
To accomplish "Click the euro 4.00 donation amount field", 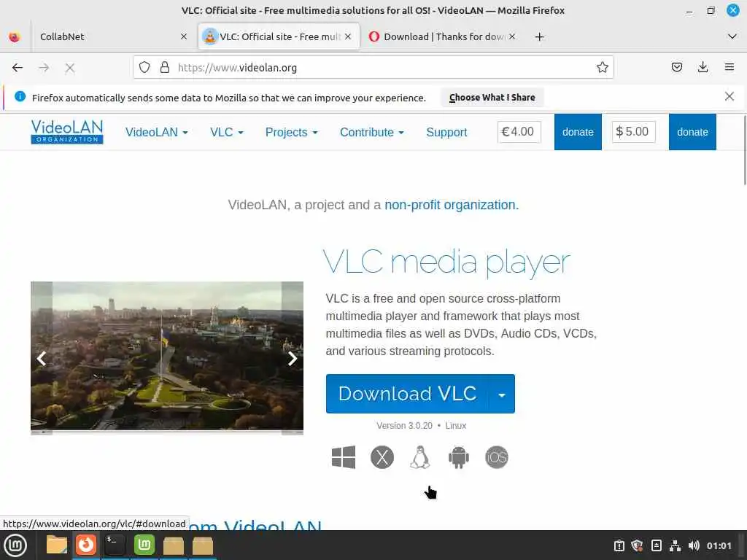I will 519,132.
